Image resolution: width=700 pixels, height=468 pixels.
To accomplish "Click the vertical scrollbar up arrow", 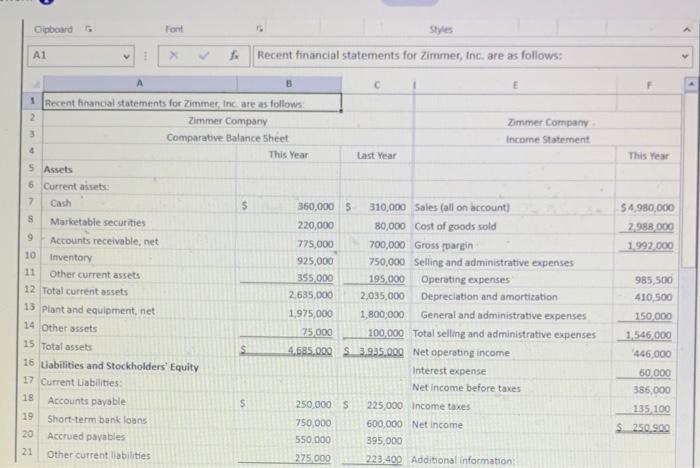I will [x=691, y=84].
